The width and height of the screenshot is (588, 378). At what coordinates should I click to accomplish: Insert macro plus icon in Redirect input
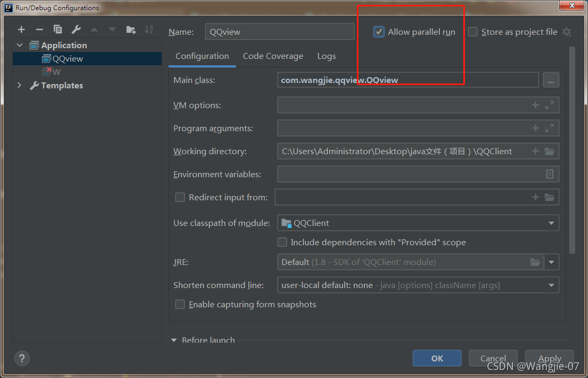(x=536, y=197)
